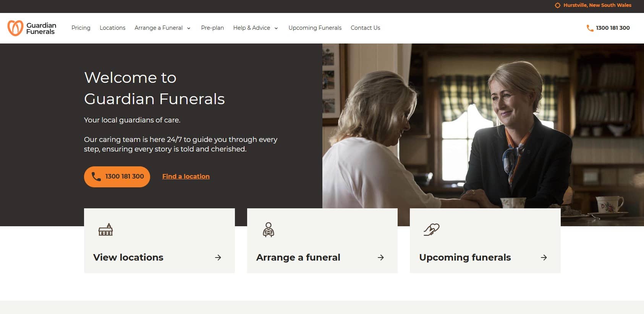Click the orange 1300 181 300 button
Screen dimensions: 644x314
pos(117,177)
